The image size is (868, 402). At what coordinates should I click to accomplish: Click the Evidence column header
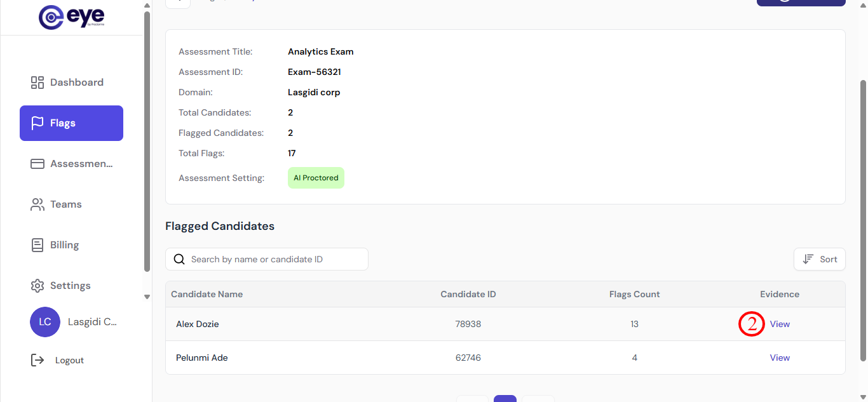coord(780,294)
